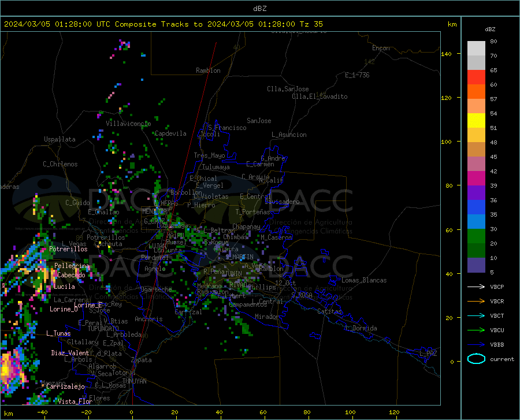The image size is (520, 420).
Task: Click the 'TUNUYAN' town label
Action: [x=134, y=381]
